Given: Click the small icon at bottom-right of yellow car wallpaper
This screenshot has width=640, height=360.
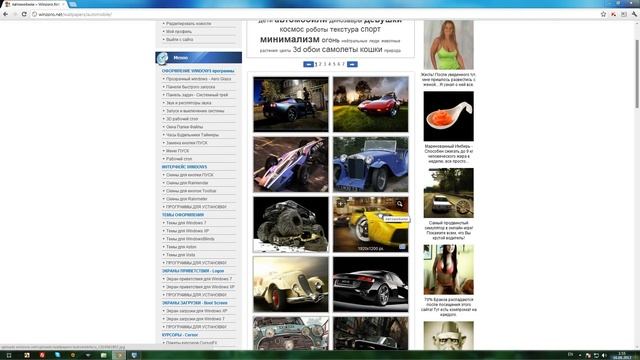Looking at the screenshot, I should (402, 247).
